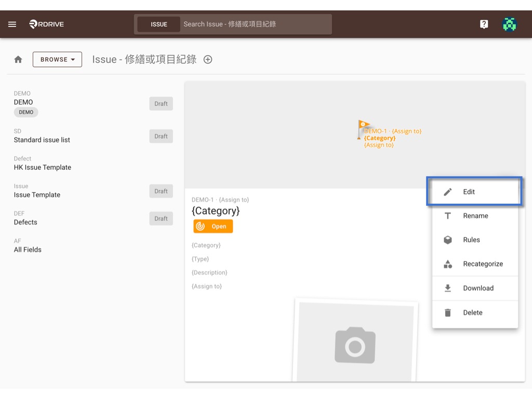532x399 pixels.
Task: Select the Issue Template row
Action: pos(94,191)
